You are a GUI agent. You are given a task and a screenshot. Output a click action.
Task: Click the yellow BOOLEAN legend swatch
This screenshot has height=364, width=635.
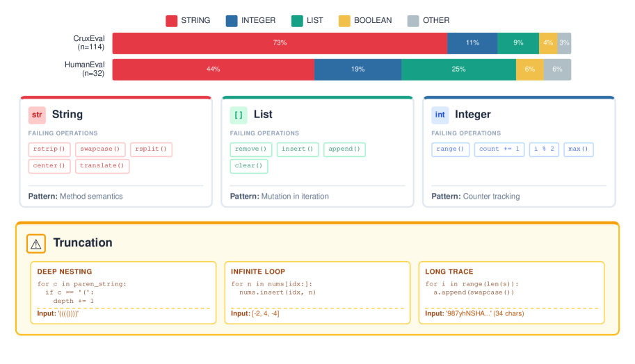[344, 21]
